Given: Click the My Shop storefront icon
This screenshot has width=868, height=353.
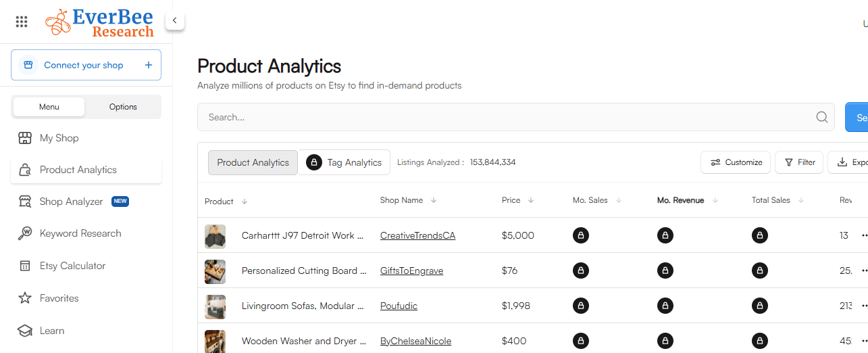Looking at the screenshot, I should (x=25, y=138).
